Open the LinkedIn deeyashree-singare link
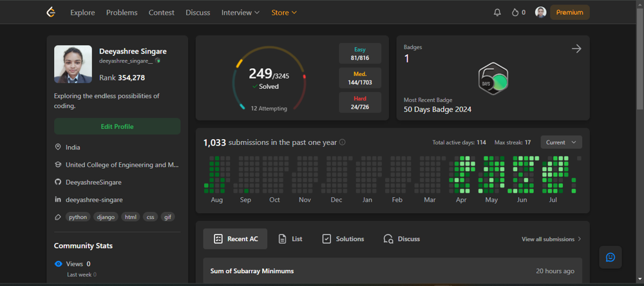This screenshot has width=644, height=286. click(94, 200)
